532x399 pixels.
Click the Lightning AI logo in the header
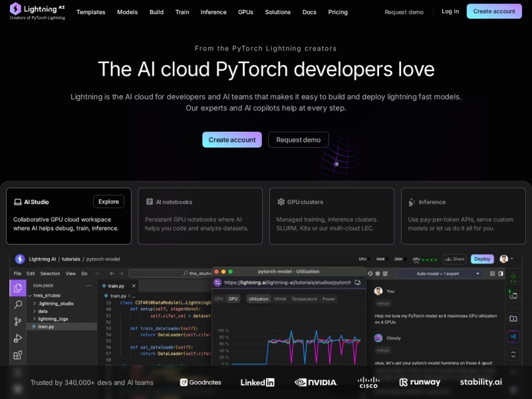(37, 11)
